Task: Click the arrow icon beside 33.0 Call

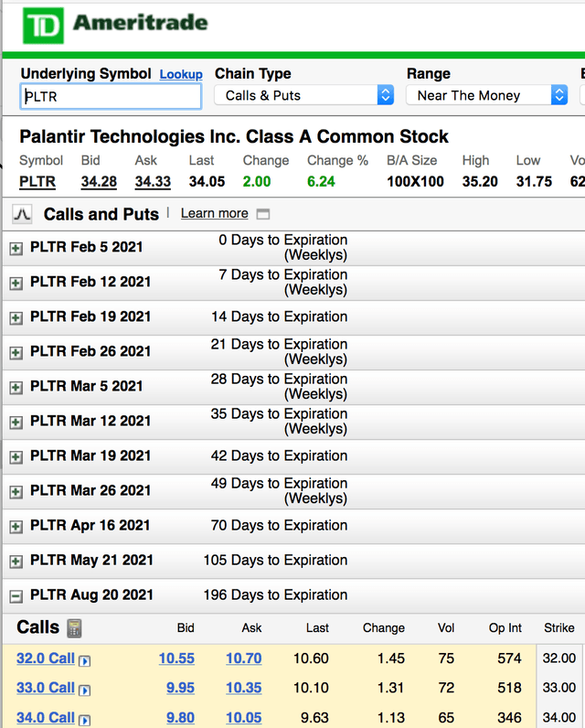Action: [84, 690]
